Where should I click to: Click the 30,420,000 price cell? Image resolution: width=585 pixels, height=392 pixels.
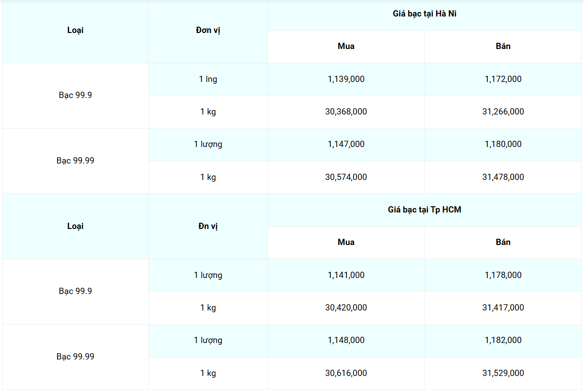click(x=346, y=308)
